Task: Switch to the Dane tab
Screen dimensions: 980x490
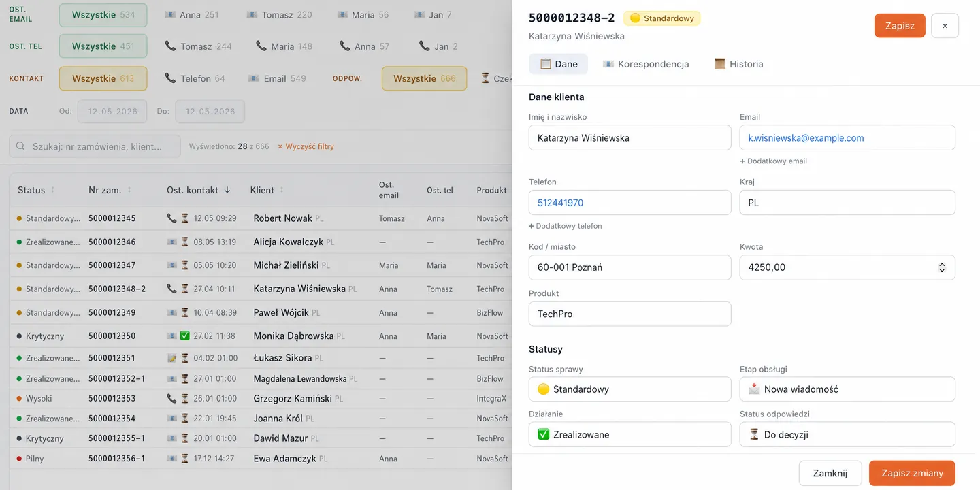Action: click(x=558, y=64)
